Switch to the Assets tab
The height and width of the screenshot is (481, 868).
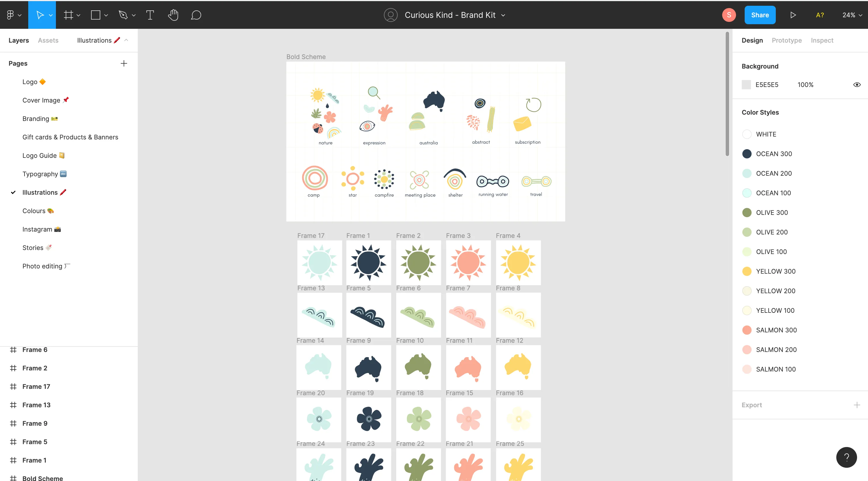tap(48, 40)
